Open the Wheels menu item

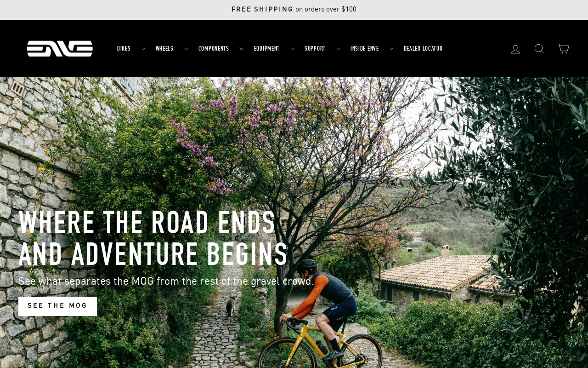pos(164,49)
